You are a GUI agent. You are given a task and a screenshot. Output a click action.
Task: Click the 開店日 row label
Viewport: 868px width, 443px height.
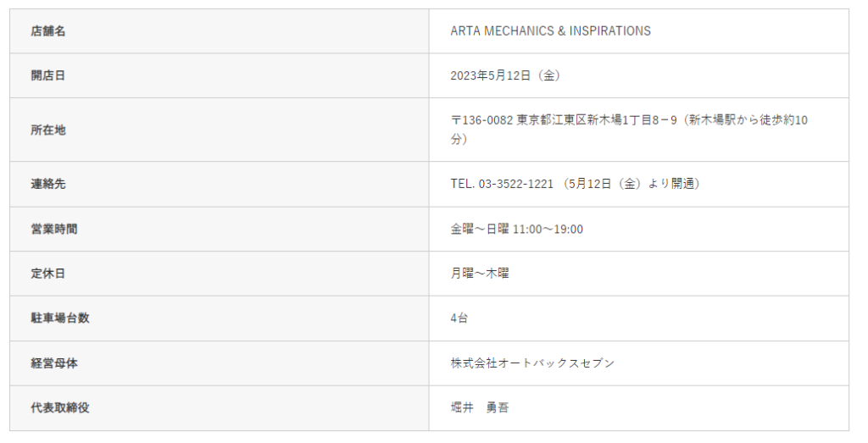click(x=48, y=75)
